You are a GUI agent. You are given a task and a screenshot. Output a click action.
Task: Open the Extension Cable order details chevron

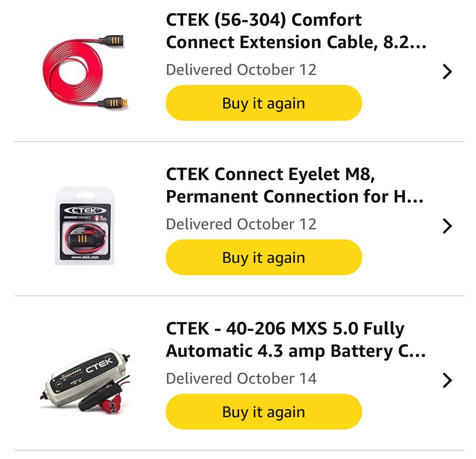point(447,72)
